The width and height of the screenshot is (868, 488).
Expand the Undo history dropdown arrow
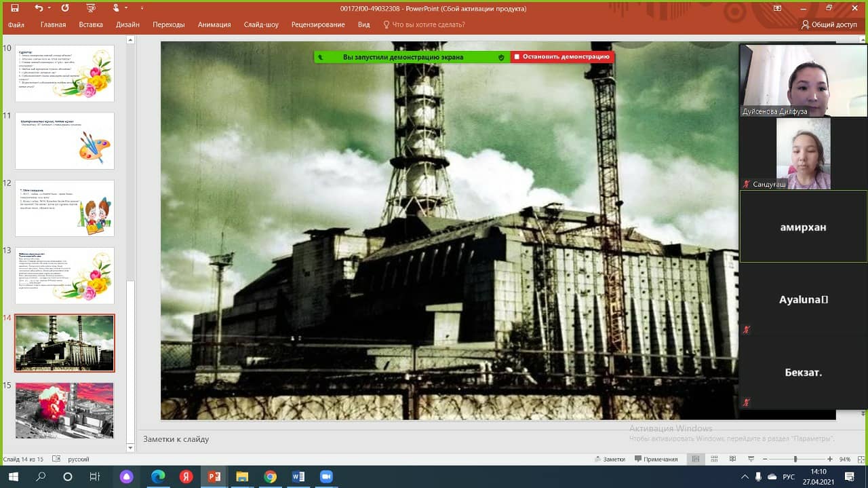pos(50,8)
